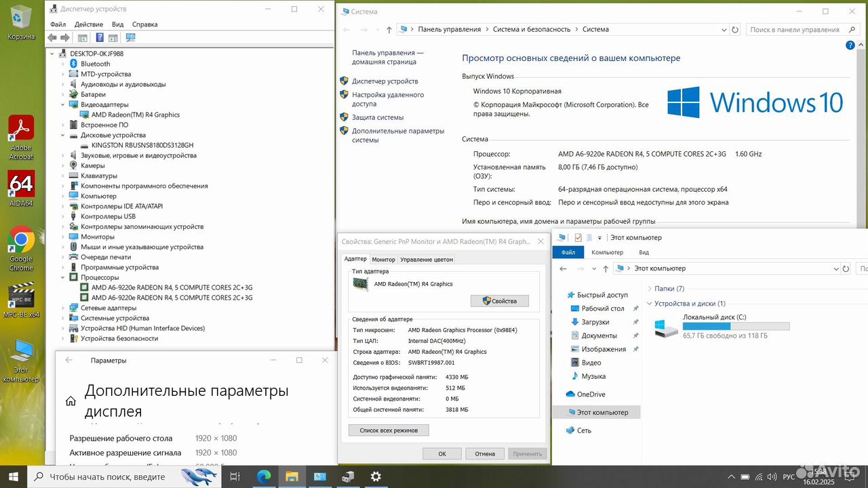The height and width of the screenshot is (488, 868).
Task: Open the Settings gear on the taskbar
Action: (376, 476)
